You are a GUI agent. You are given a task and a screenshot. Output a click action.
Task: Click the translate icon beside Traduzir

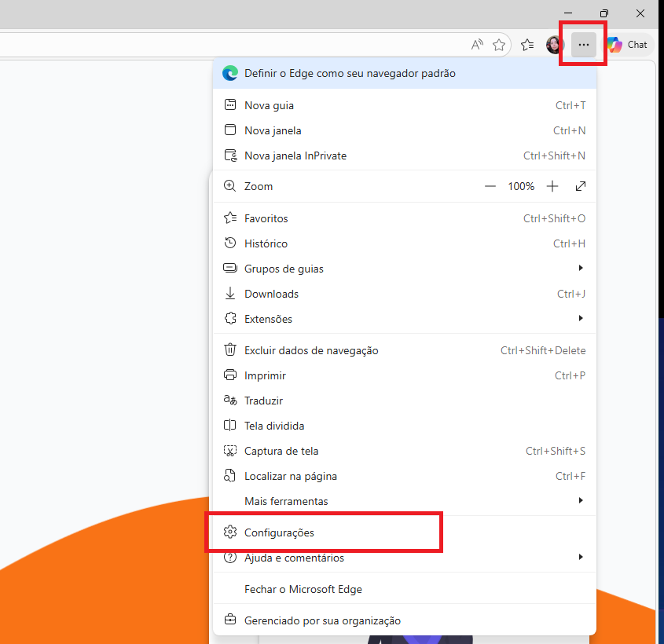point(230,400)
